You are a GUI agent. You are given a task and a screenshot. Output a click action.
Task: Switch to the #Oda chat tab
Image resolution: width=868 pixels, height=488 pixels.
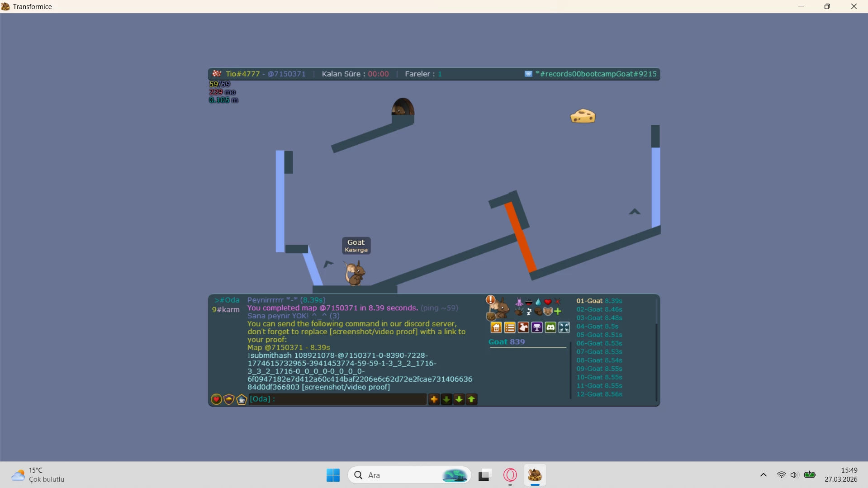coord(227,300)
